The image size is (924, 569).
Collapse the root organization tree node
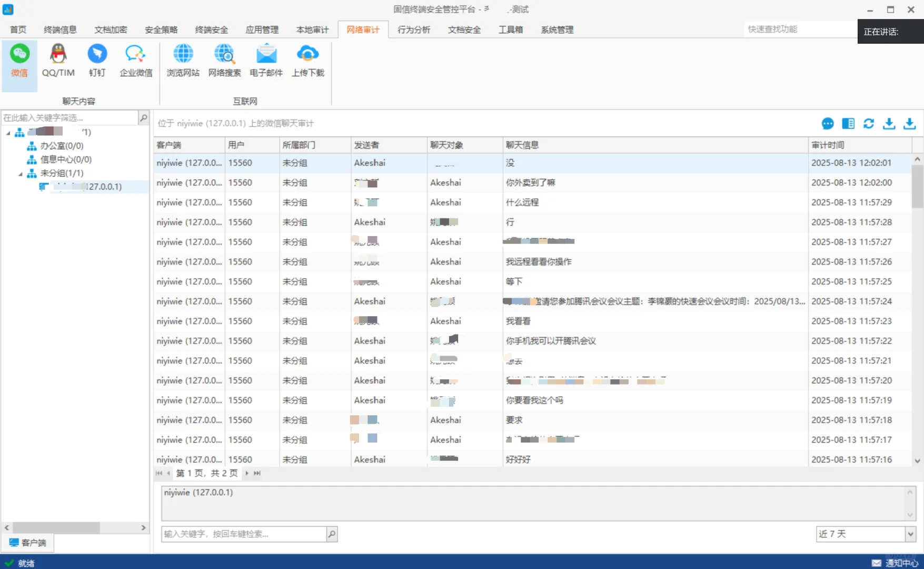(x=7, y=132)
